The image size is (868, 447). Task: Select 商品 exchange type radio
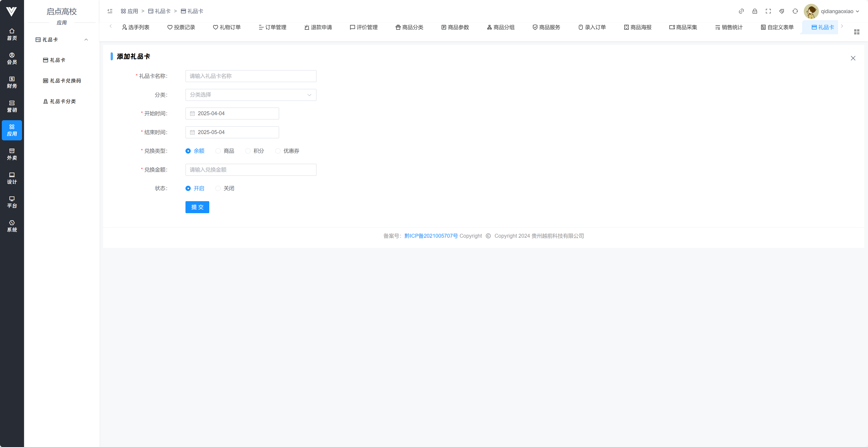tap(218, 151)
